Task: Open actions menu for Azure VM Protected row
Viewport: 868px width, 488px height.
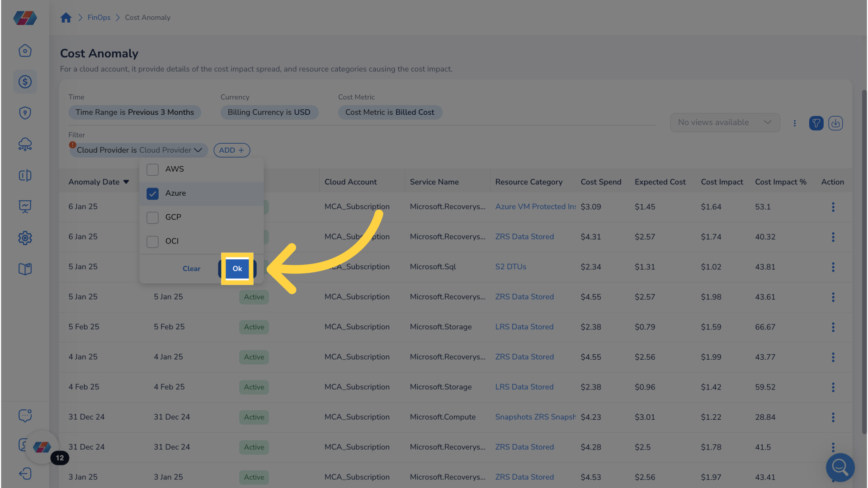Action: coord(833,207)
